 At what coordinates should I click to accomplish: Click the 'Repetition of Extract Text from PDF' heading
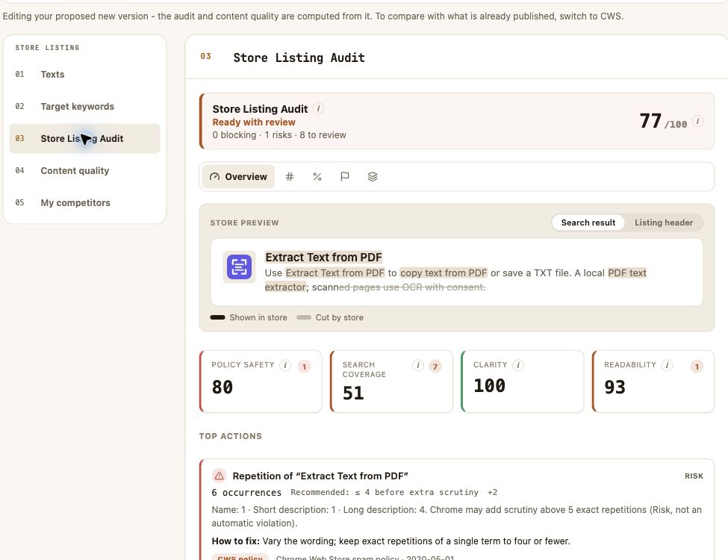(x=320, y=476)
